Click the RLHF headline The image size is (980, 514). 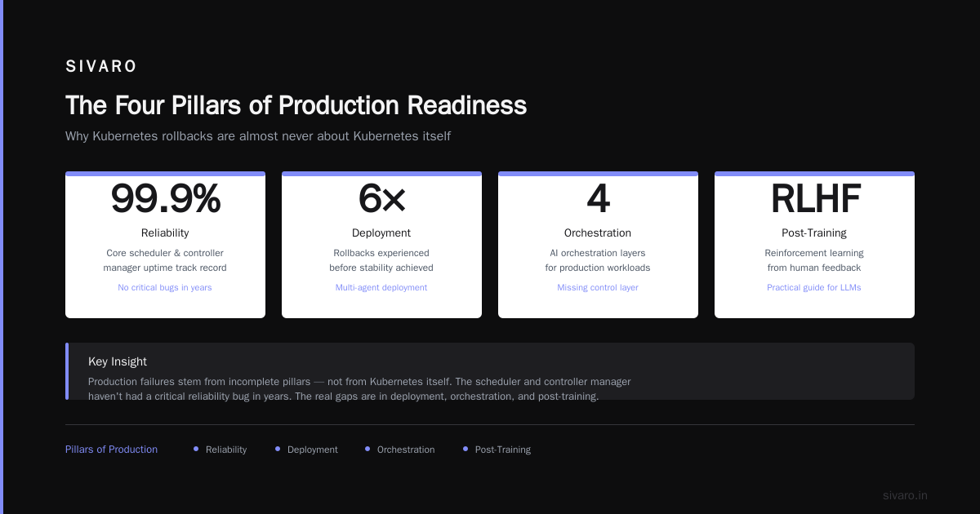814,198
